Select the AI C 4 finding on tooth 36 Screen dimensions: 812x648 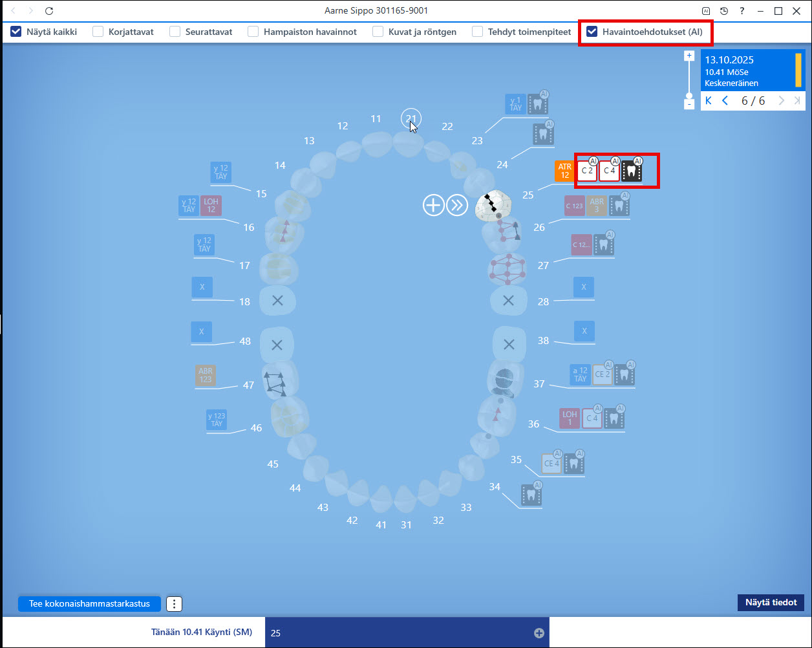pyautogui.click(x=592, y=418)
